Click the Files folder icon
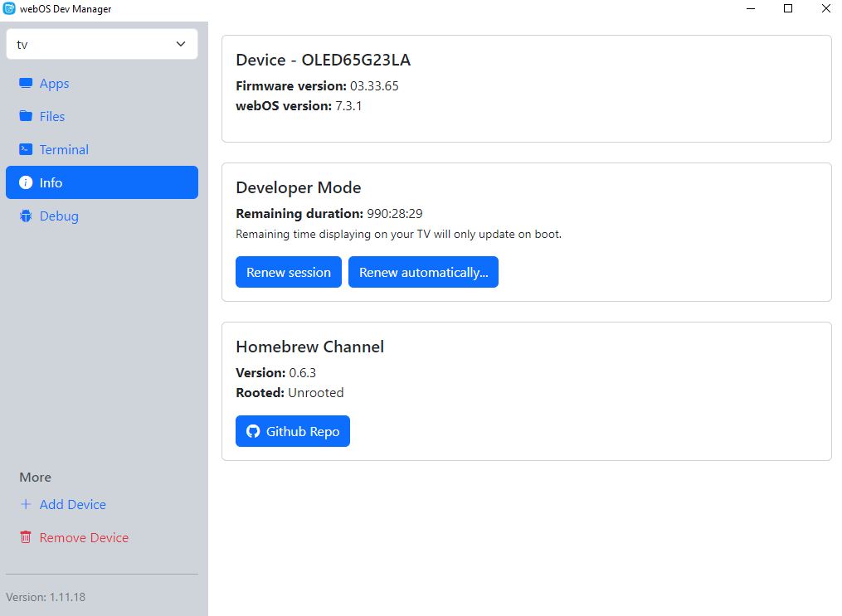 [x=26, y=117]
